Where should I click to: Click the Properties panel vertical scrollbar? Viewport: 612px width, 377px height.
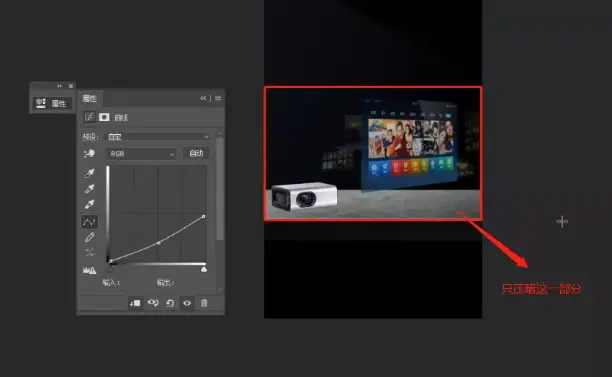coord(220,189)
